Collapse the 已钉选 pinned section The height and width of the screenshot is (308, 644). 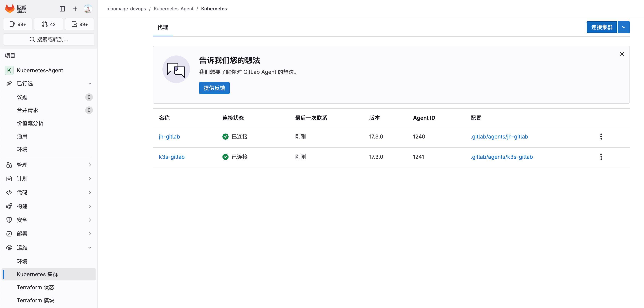(90, 83)
